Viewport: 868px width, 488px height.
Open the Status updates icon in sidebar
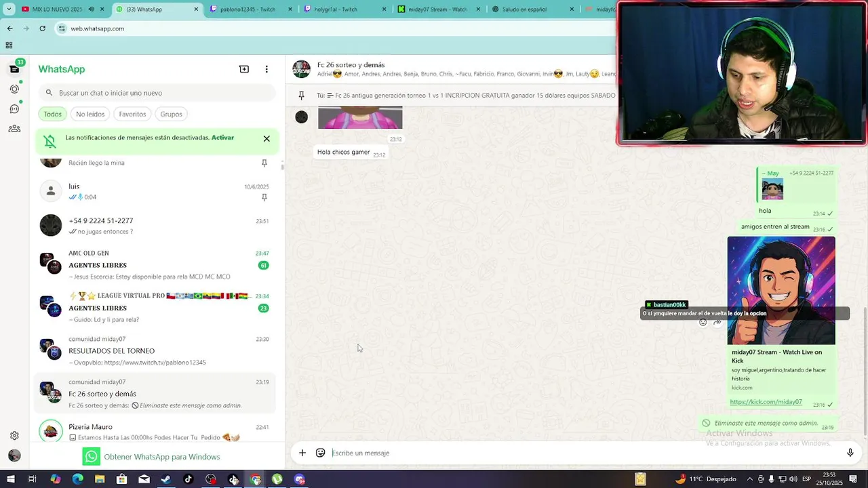14,89
